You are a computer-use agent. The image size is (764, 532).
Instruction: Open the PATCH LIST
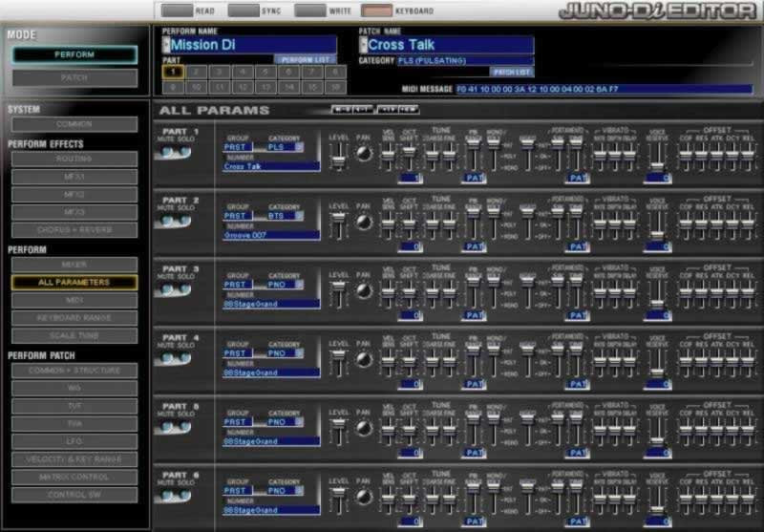(512, 72)
